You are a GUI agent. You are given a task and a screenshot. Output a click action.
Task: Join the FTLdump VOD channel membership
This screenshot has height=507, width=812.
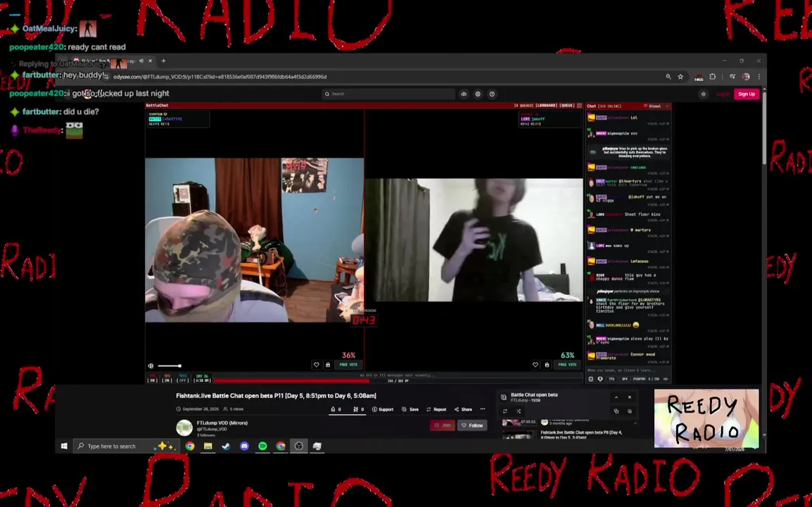click(443, 425)
